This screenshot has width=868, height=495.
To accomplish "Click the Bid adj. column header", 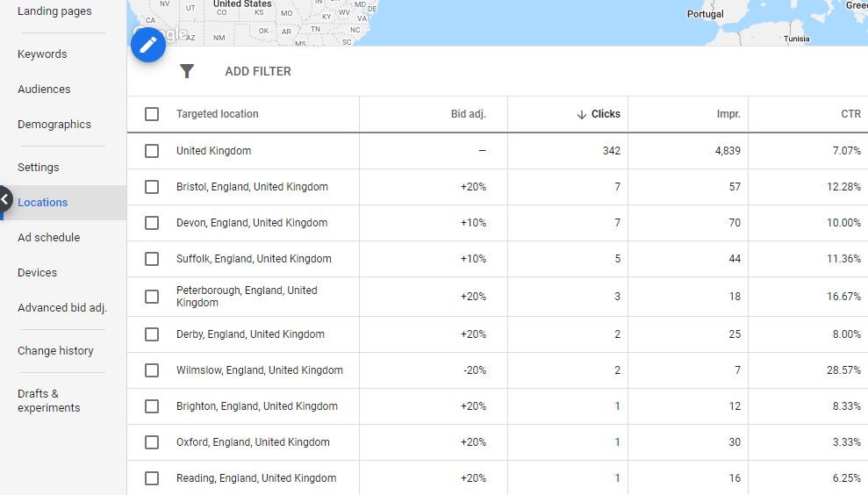I will [468, 114].
